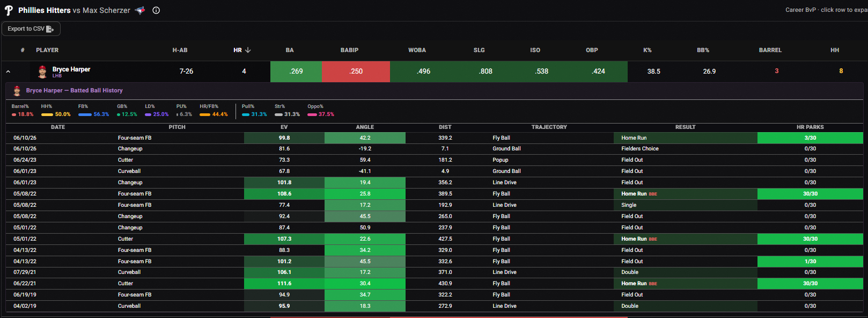Viewport: 868px width, 318px height.
Task: Click the HR PARKS column header
Action: point(810,127)
